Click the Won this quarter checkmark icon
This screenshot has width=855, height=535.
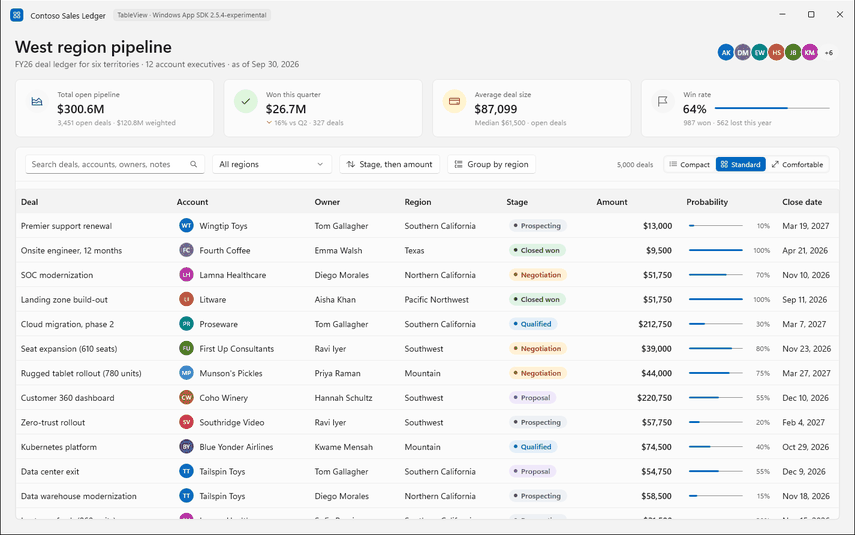click(246, 101)
